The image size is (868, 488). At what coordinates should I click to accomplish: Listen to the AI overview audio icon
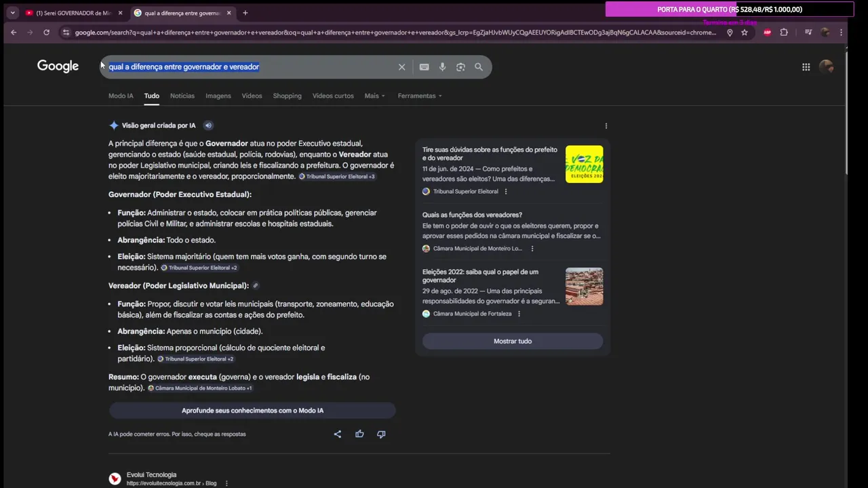coord(208,125)
